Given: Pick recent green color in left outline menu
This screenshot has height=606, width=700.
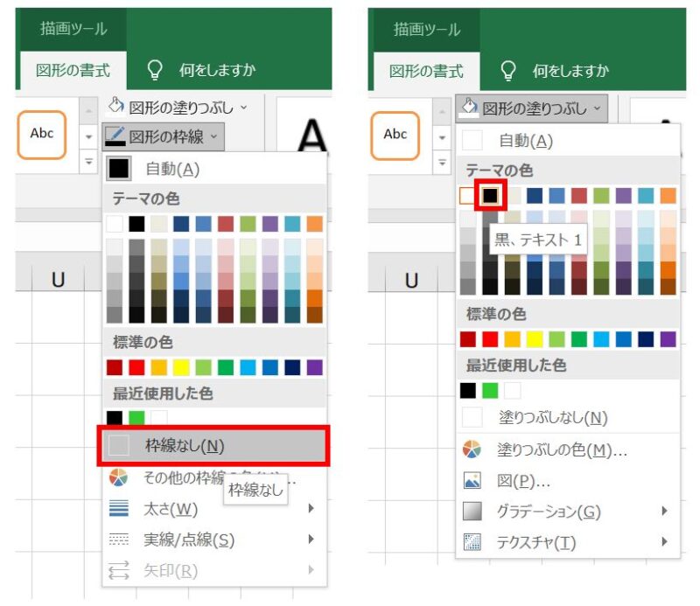Looking at the screenshot, I should pos(136,417).
